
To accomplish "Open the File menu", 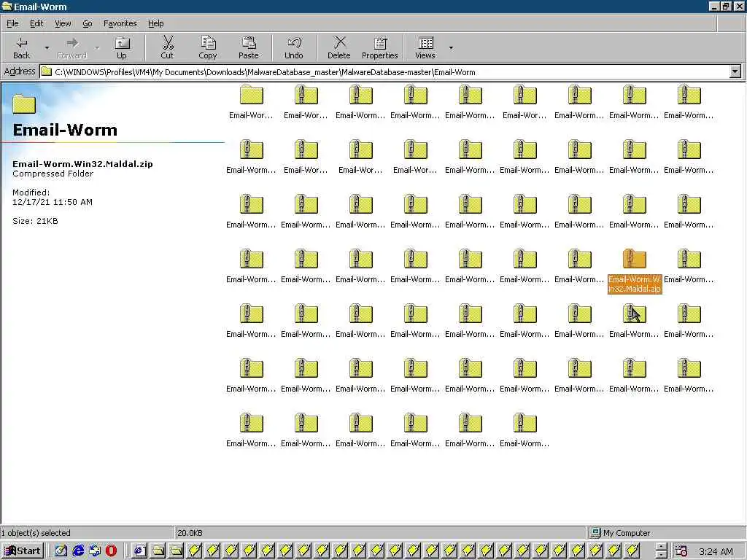I will 12,23.
